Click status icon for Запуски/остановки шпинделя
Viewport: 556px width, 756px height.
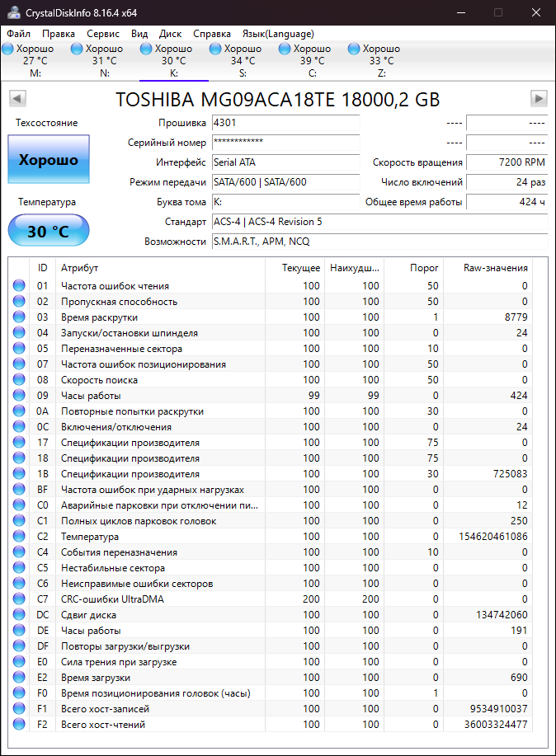click(19, 333)
